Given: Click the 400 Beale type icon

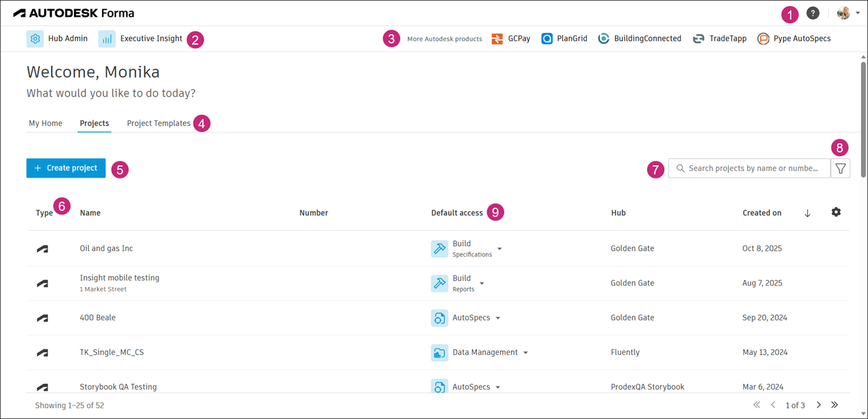Looking at the screenshot, I should (42, 318).
